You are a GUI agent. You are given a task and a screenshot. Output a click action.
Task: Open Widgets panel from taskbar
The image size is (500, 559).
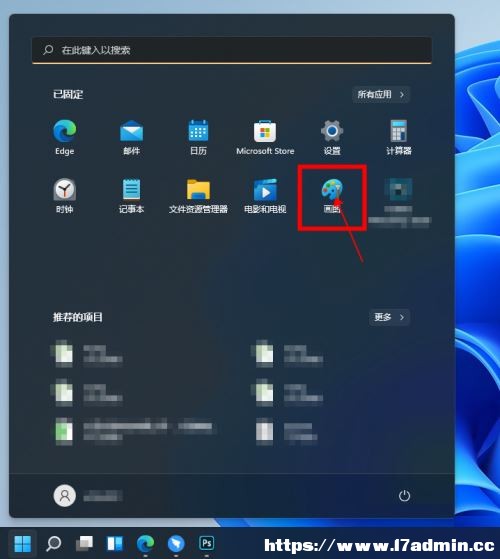click(x=115, y=544)
